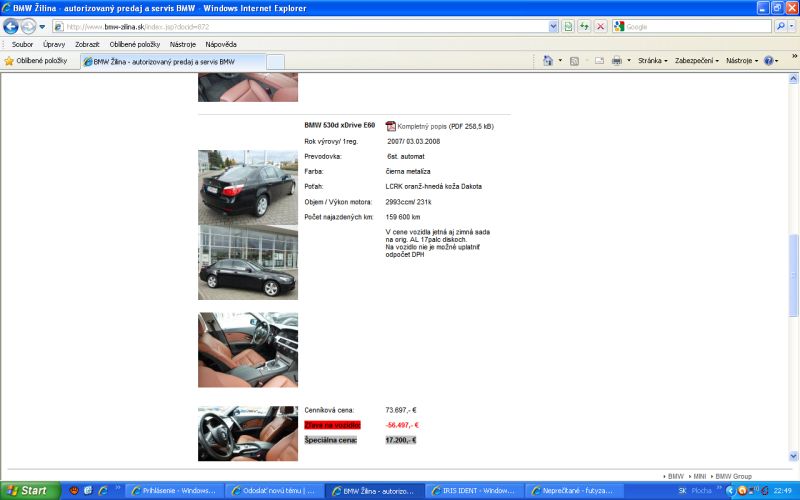Click the browser Forward arrow button
800x500 pixels.
(x=28, y=26)
